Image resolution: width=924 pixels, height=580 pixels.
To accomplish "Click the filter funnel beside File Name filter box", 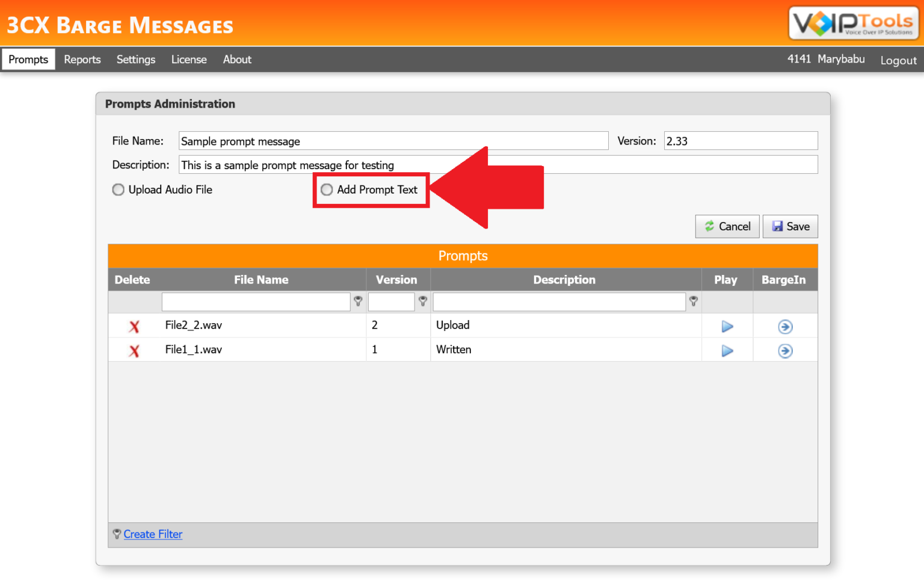I will tap(358, 301).
